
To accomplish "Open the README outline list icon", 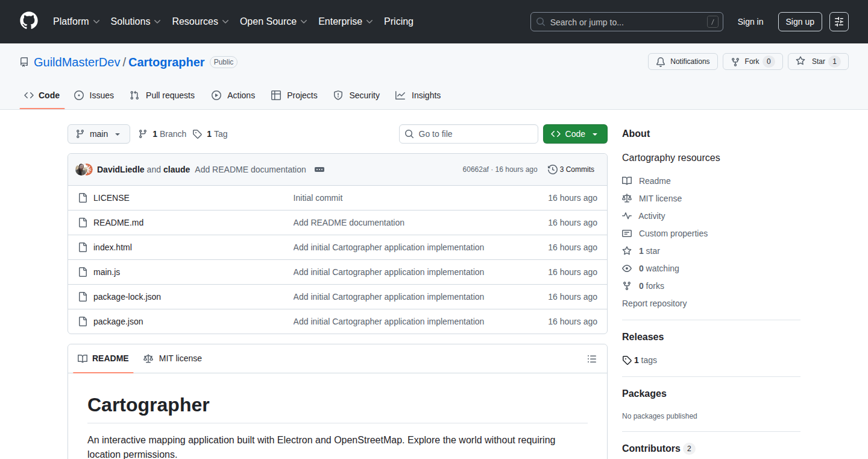I will click(x=592, y=359).
